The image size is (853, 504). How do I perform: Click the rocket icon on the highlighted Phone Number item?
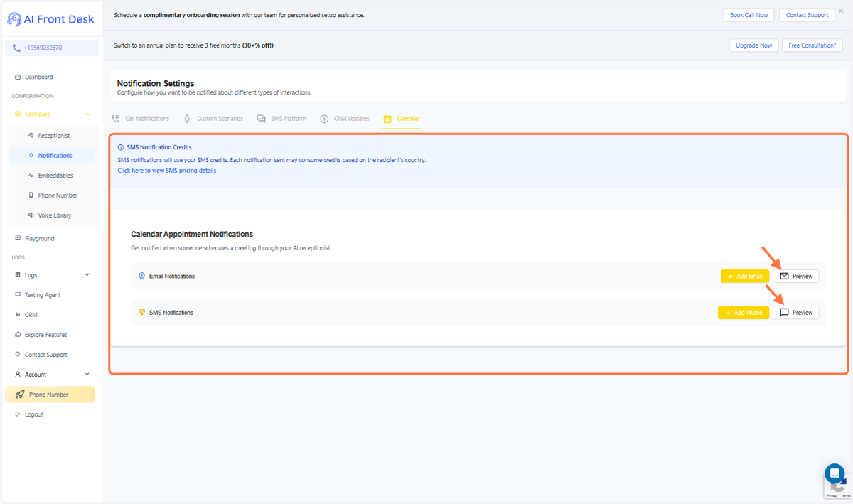20,395
